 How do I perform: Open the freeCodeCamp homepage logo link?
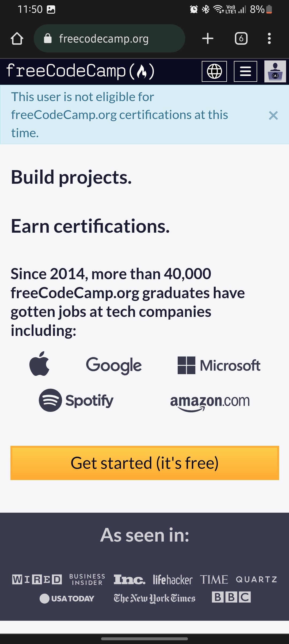[80, 71]
